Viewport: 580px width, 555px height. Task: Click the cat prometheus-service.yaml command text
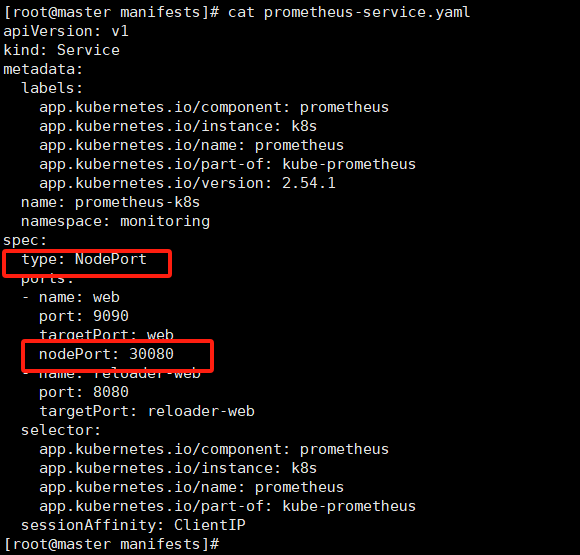[349, 12]
